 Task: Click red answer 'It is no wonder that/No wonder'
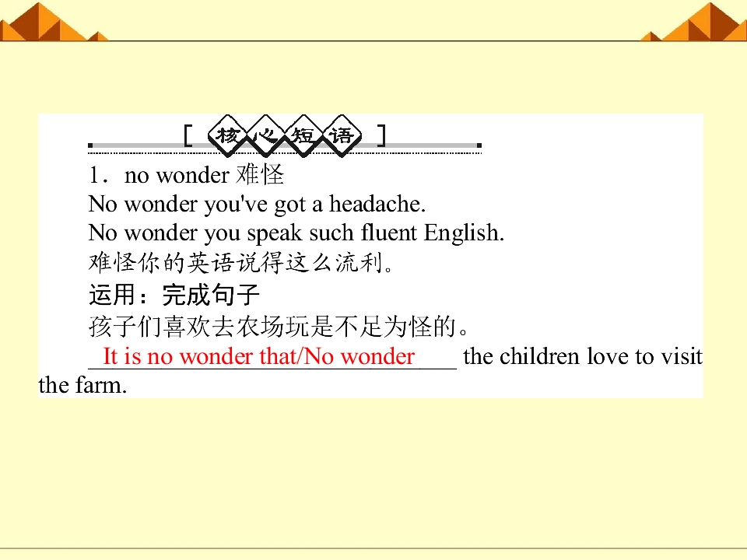click(x=258, y=356)
